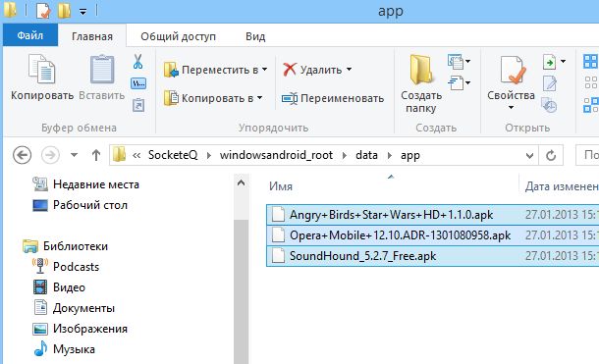
Task: Select SoundHound_5.2.7_Free.apk file
Action: (x=432, y=256)
